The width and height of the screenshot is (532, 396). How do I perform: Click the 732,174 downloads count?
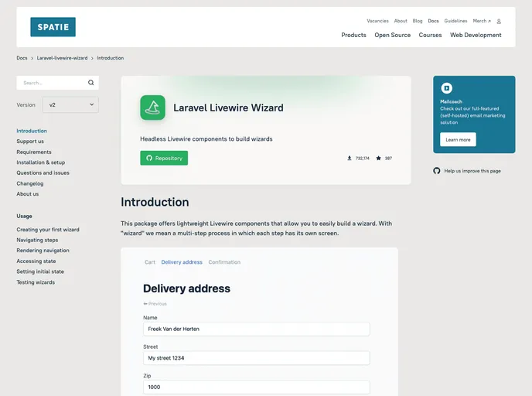click(363, 159)
